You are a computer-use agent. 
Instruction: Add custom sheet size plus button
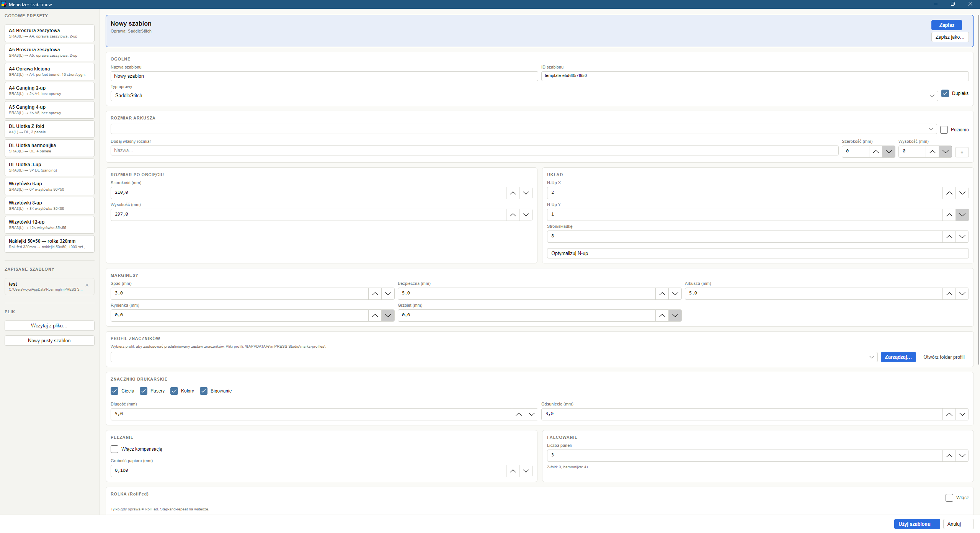coord(962,152)
